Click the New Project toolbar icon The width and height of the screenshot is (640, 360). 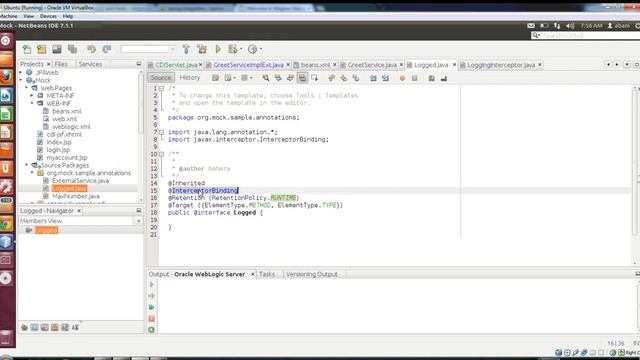[42, 49]
